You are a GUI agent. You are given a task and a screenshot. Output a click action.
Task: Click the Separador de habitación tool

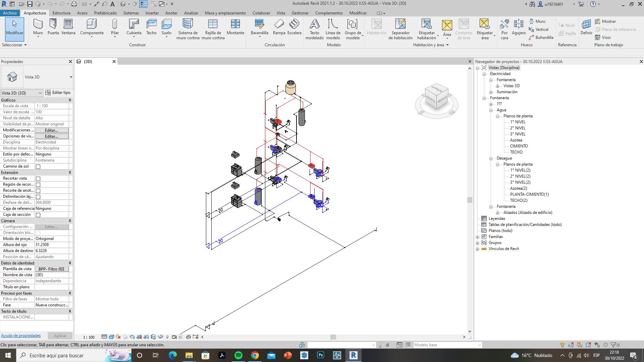[400, 29]
